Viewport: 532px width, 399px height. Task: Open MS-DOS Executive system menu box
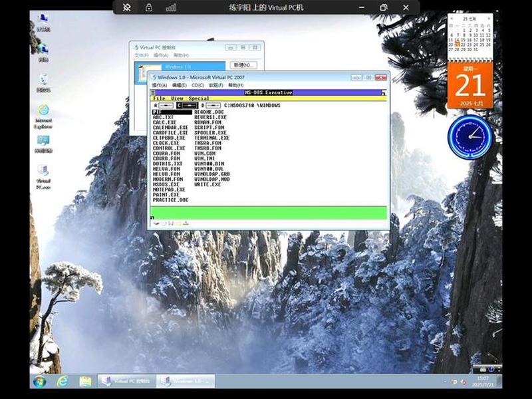(x=153, y=92)
